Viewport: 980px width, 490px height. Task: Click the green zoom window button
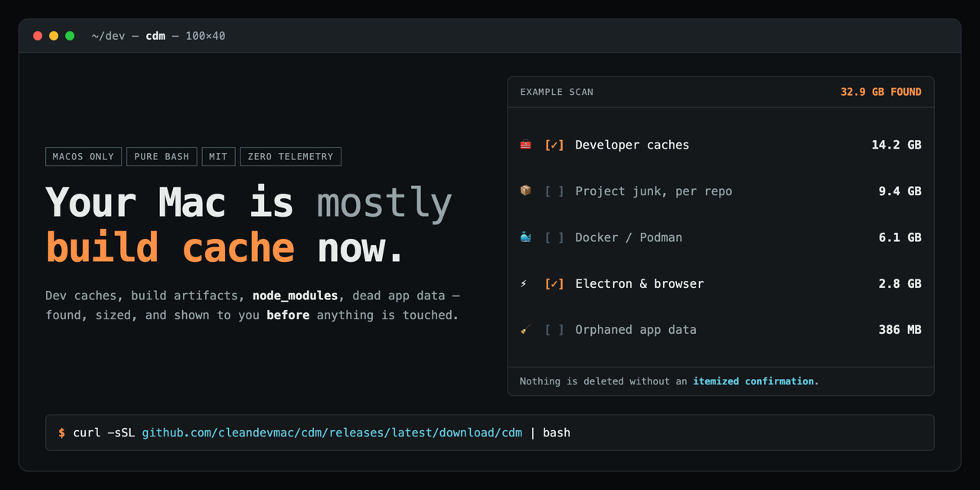coord(70,36)
